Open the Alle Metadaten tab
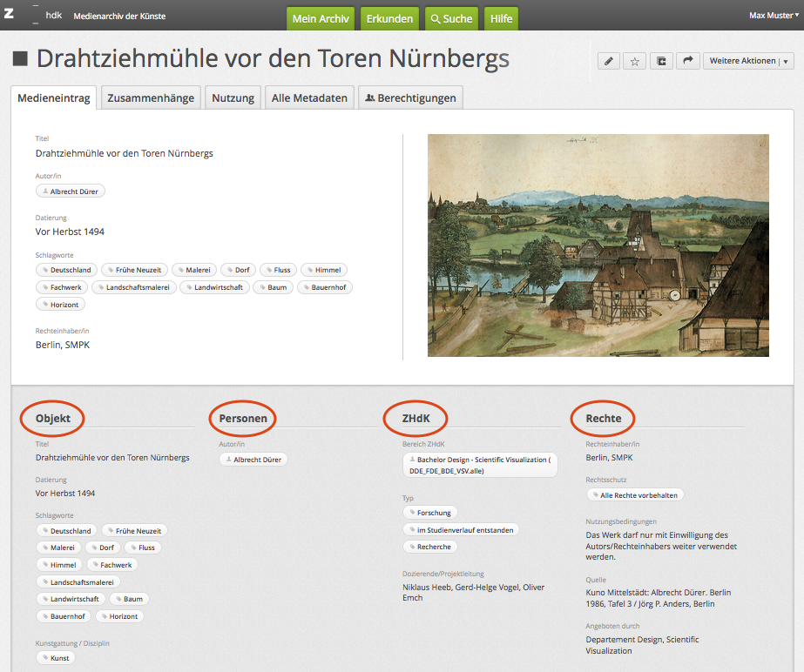The height and width of the screenshot is (672, 804). (309, 97)
